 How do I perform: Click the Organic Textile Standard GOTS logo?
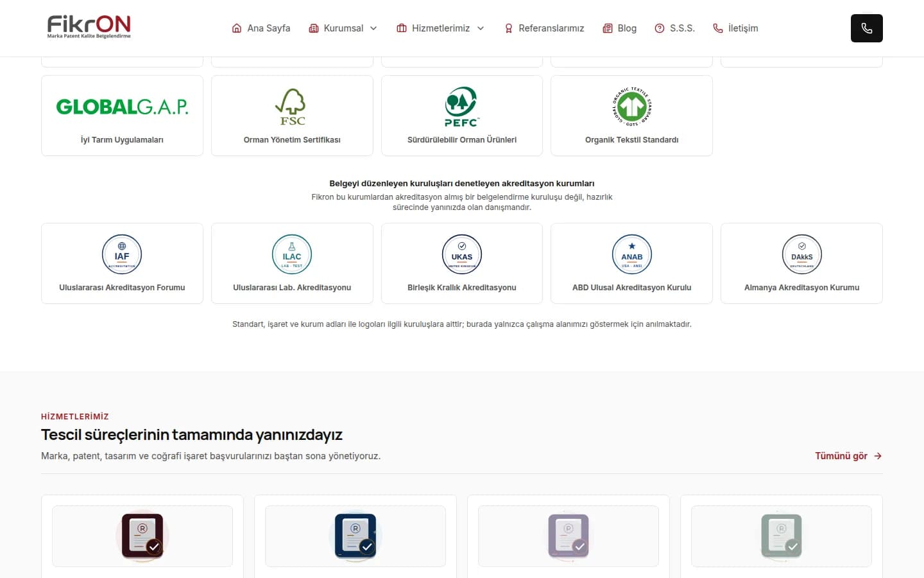pyautogui.click(x=632, y=107)
